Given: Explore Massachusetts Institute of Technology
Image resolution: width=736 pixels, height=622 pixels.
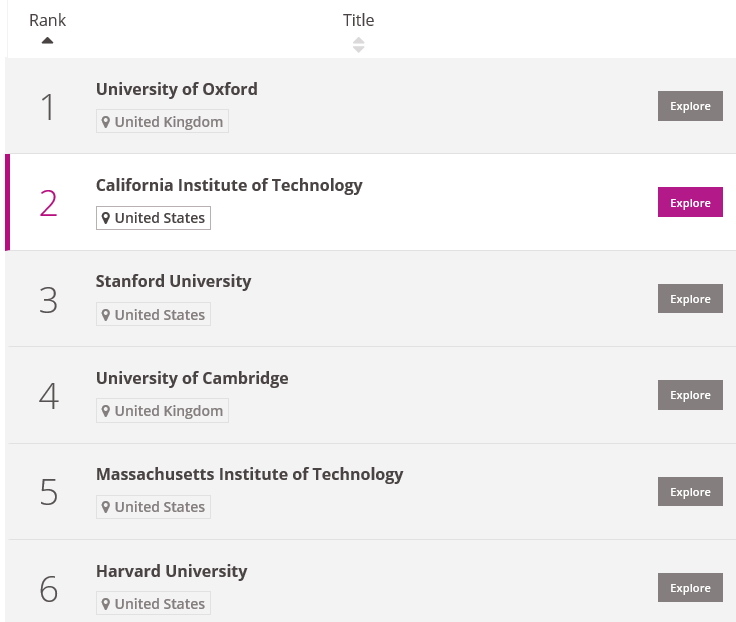Looking at the screenshot, I should pyautogui.click(x=690, y=491).
